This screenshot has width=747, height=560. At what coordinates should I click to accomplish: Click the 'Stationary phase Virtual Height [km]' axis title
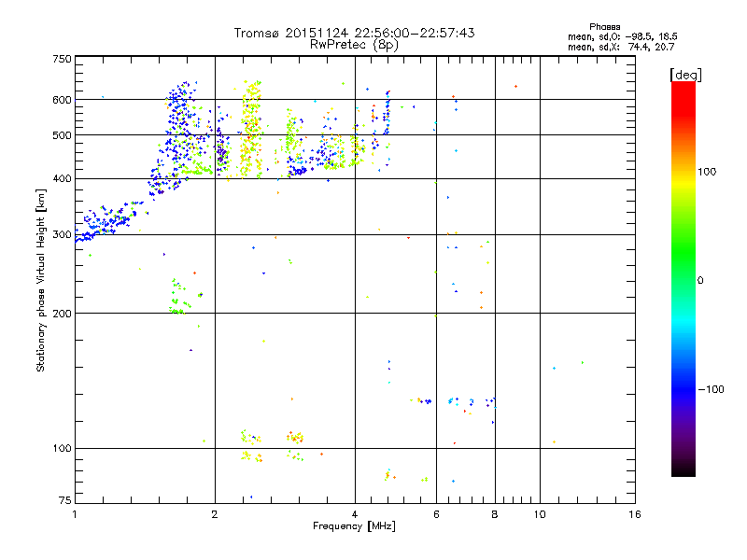(41, 280)
